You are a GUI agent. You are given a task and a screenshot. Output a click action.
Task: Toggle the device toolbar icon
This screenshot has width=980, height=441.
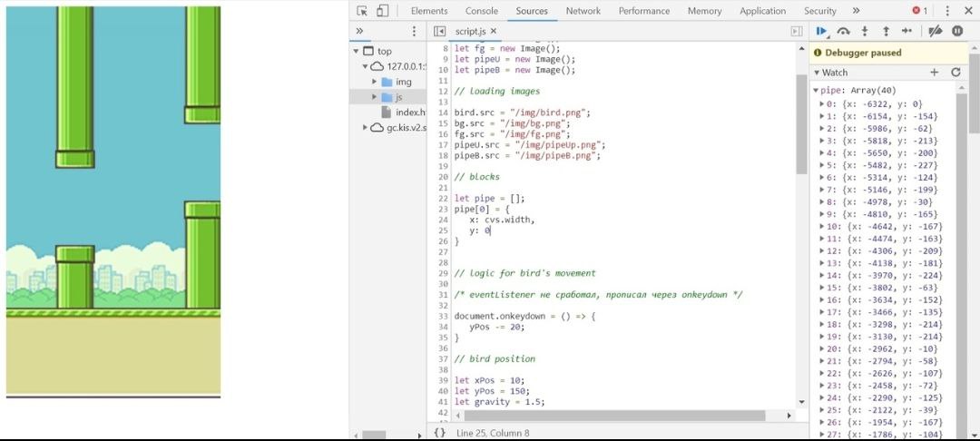(383, 11)
